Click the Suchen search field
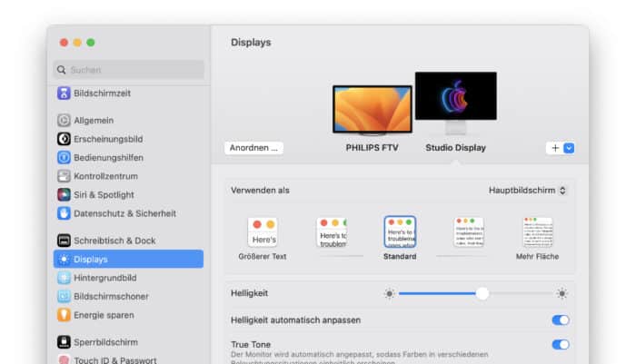 point(129,70)
